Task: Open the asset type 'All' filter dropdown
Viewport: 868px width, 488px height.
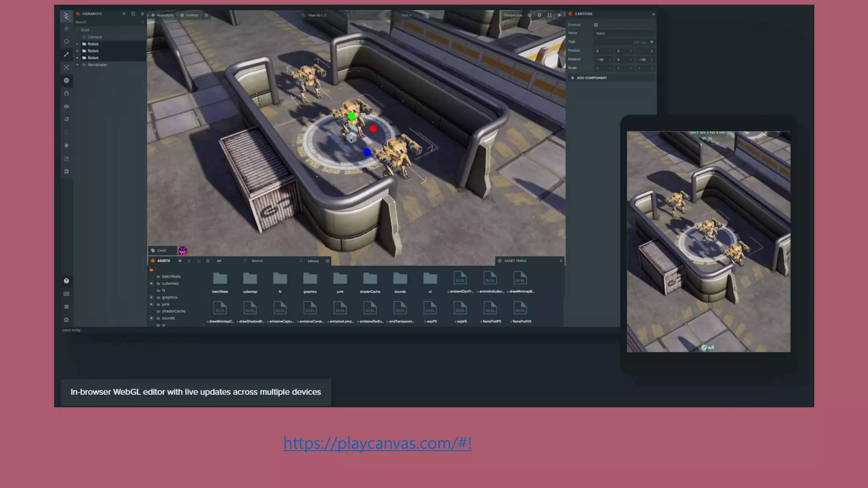Action: click(231, 261)
